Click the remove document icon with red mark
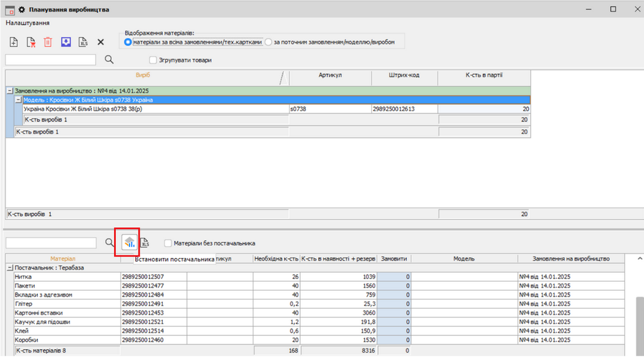 pyautogui.click(x=31, y=42)
